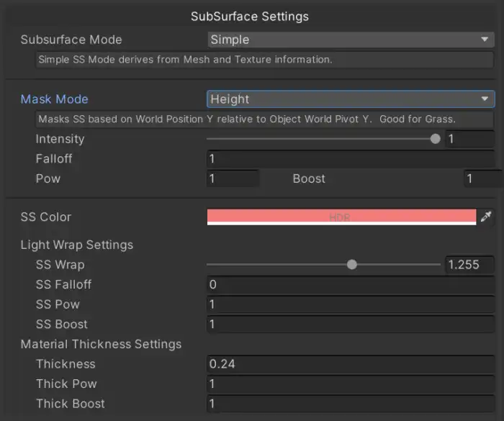The height and width of the screenshot is (421, 504).
Task: Click the Thick Pow input field
Action: 350,384
